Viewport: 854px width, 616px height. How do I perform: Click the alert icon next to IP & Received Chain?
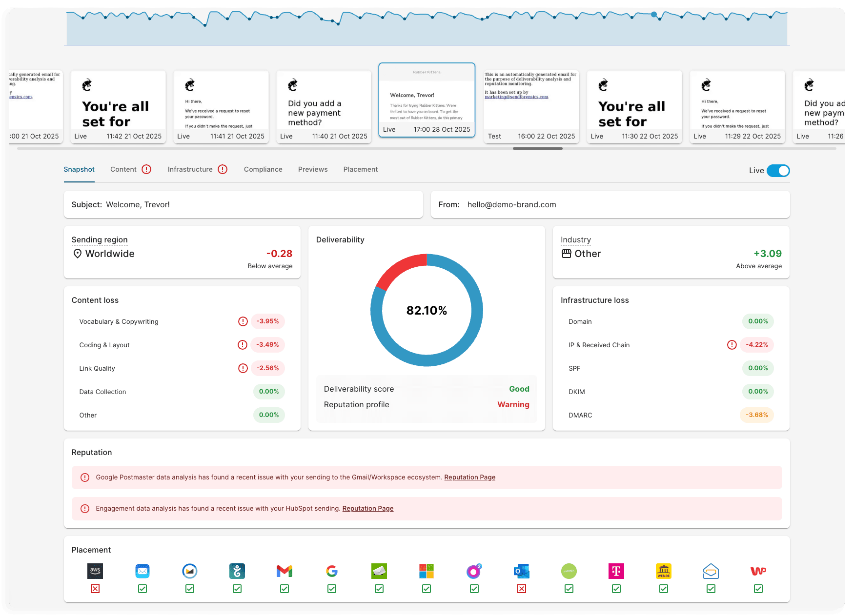coord(732,345)
